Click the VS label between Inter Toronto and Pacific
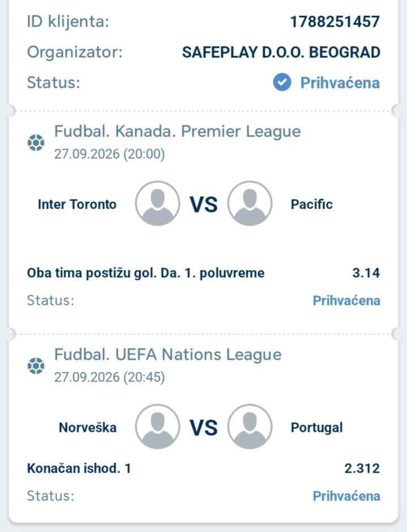 pyautogui.click(x=203, y=205)
